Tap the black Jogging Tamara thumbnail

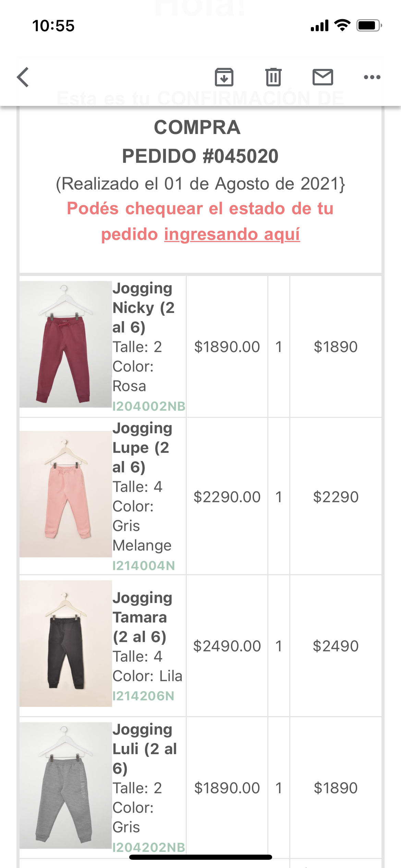(65, 643)
